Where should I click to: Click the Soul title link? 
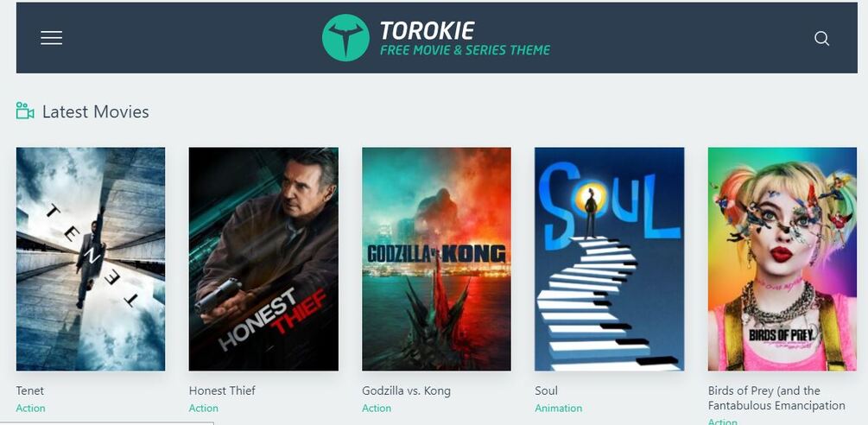point(547,390)
